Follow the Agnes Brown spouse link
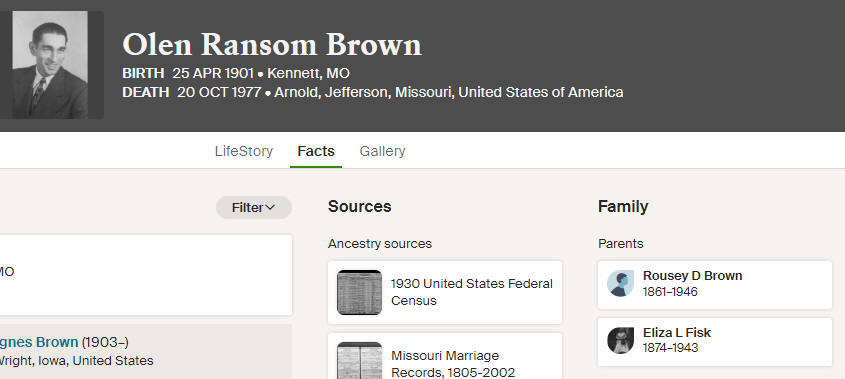The image size is (845, 379). coord(39,342)
